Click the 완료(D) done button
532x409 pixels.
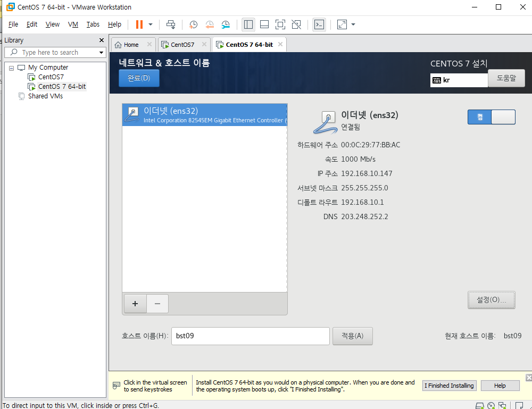[139, 78]
